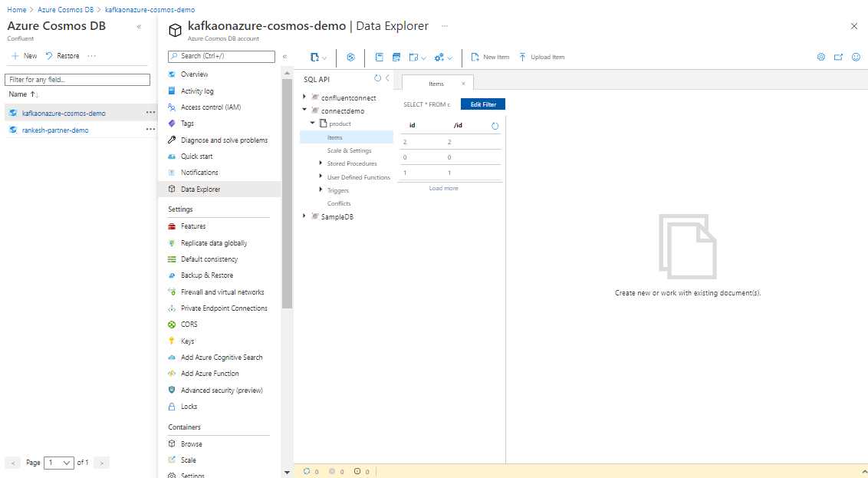Click the Edit Filter button
The width and height of the screenshot is (868, 478).
(483, 104)
